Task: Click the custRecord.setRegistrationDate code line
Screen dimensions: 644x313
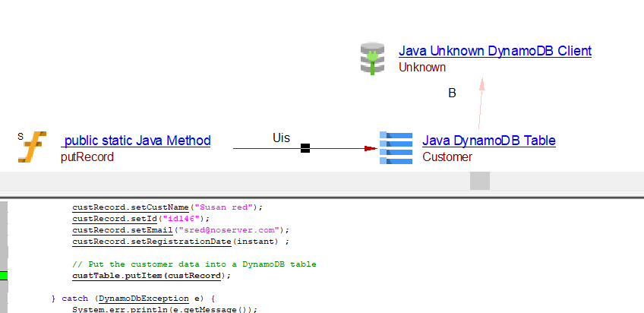Action: [x=181, y=241]
